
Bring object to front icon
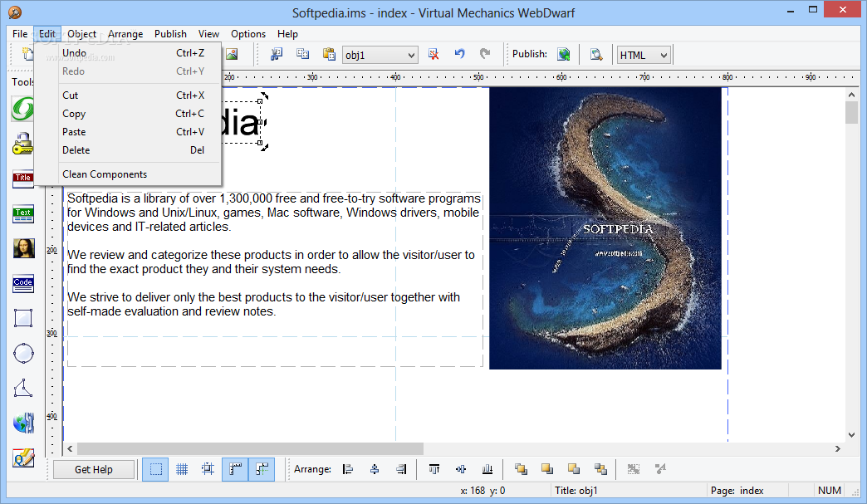(521, 469)
